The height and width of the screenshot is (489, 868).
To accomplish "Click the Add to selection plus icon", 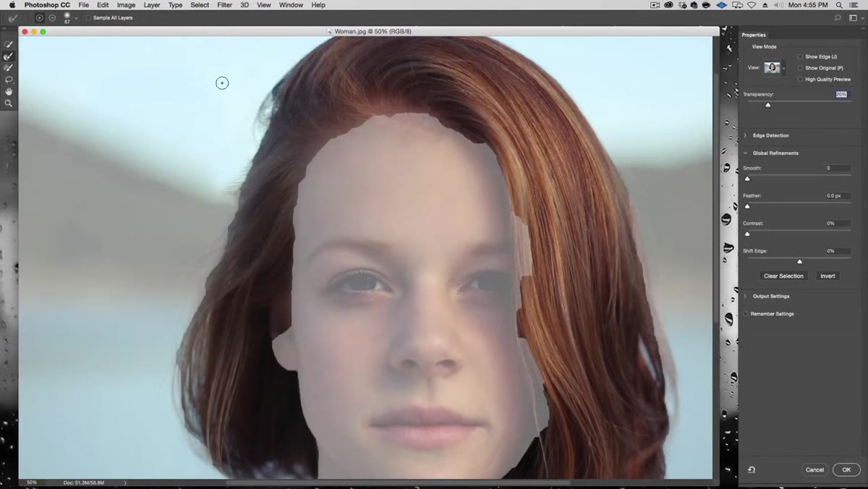I will click(39, 17).
